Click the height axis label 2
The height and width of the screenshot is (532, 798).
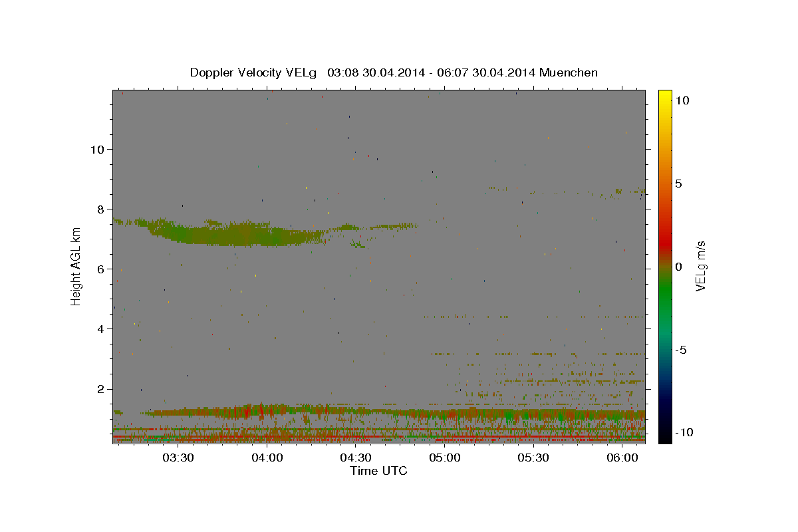point(101,388)
